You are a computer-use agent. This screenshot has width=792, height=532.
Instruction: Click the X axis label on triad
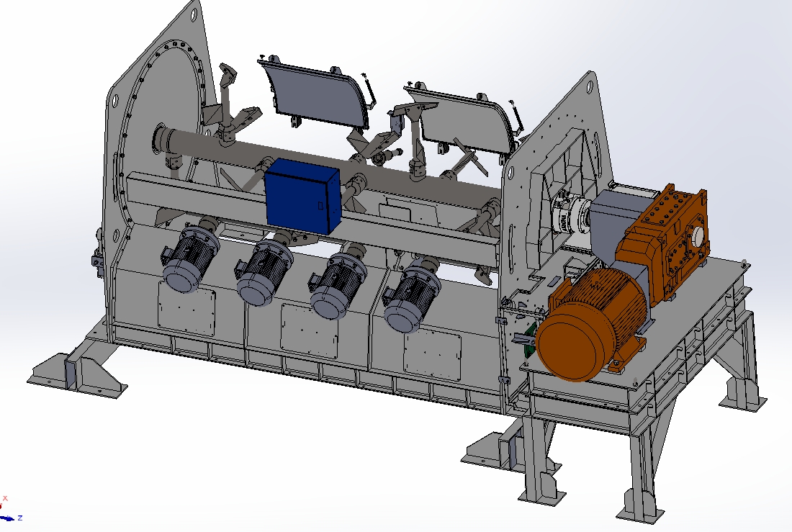tap(6, 497)
